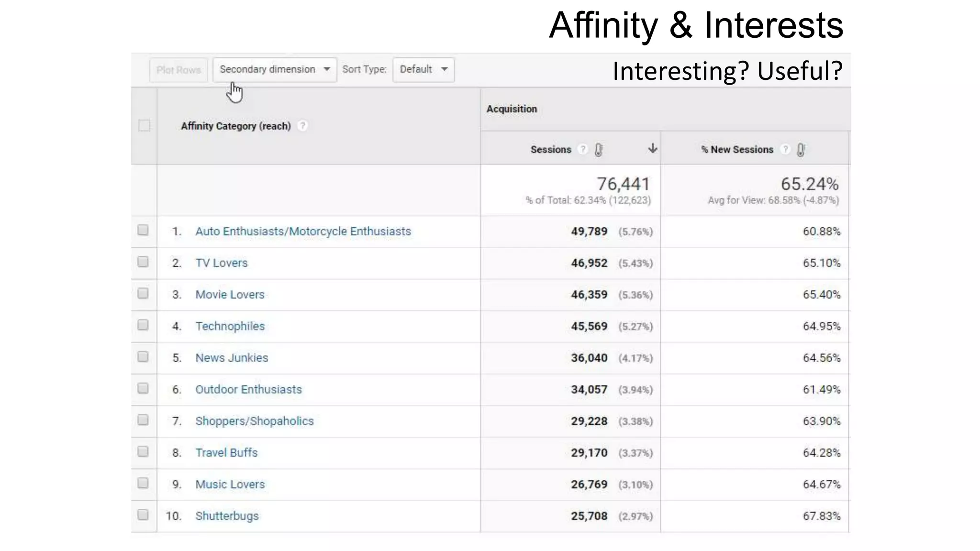Screen dimensions: 980x551
Task: Click sessions value 34,057
Action: point(589,389)
